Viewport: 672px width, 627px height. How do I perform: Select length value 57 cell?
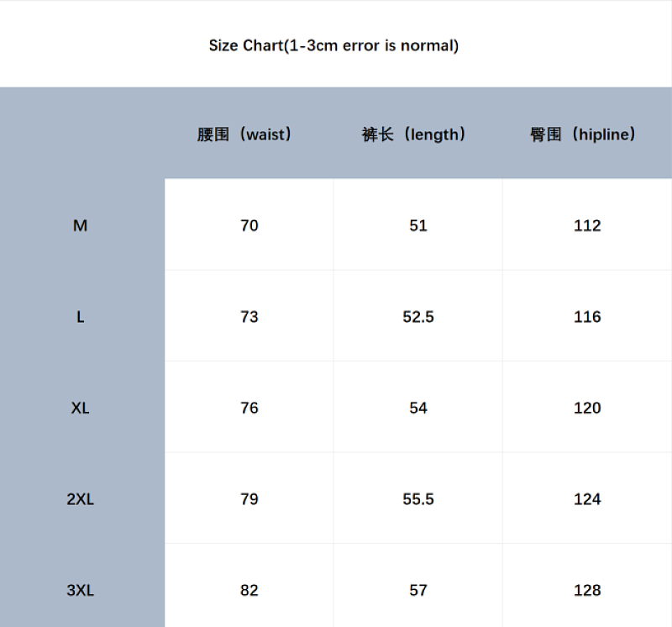pos(417,586)
